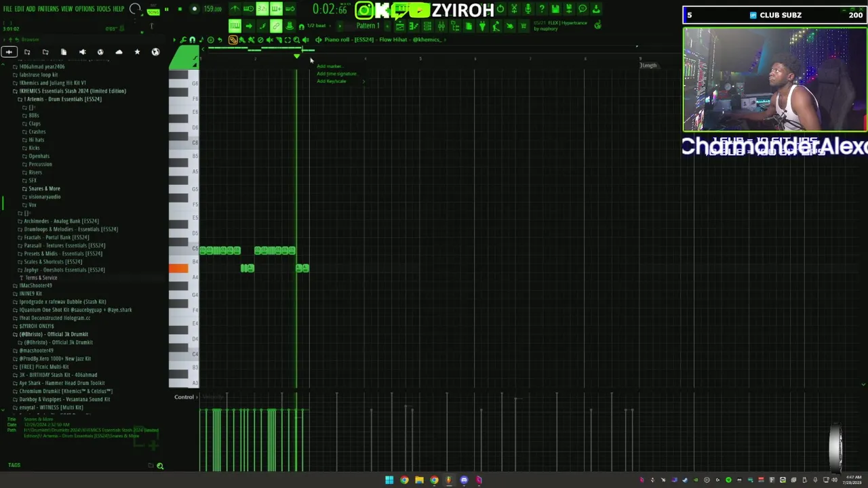The width and height of the screenshot is (868, 488).
Task: Choose Add time signature from context menu
Action: click(x=336, y=74)
